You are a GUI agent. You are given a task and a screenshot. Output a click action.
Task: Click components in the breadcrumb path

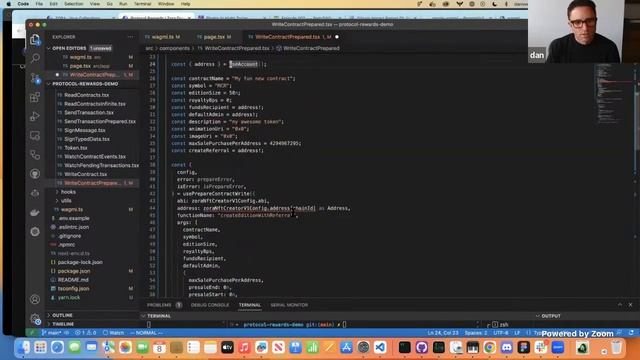click(174, 48)
